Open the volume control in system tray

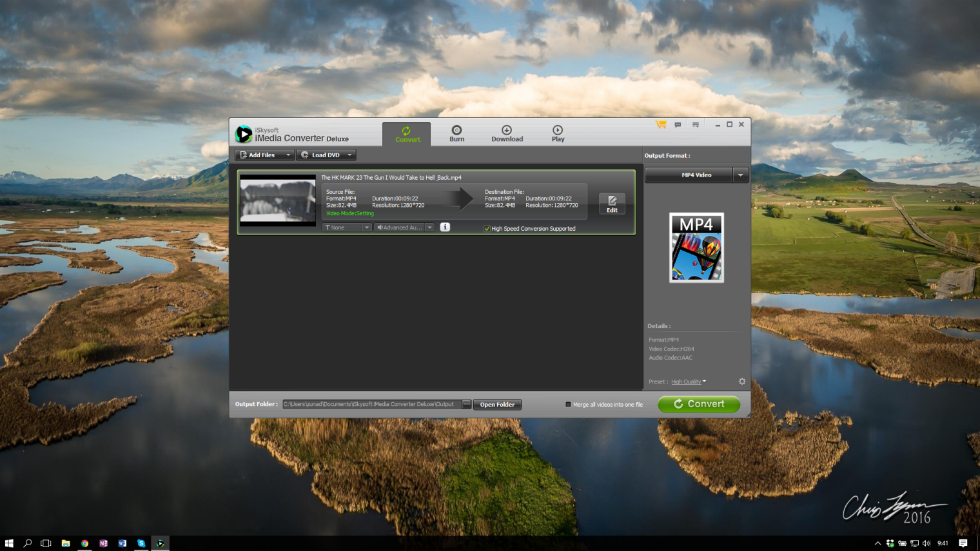tap(926, 543)
